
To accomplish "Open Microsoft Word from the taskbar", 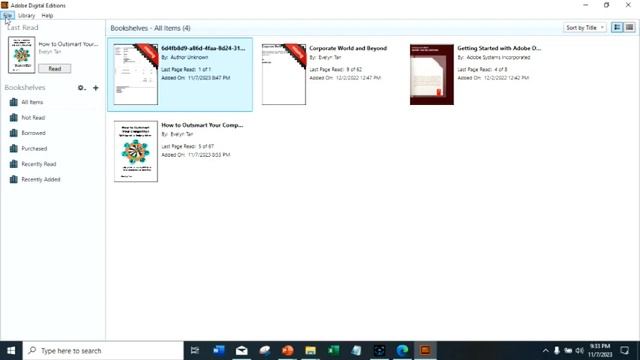I will click(218, 351).
